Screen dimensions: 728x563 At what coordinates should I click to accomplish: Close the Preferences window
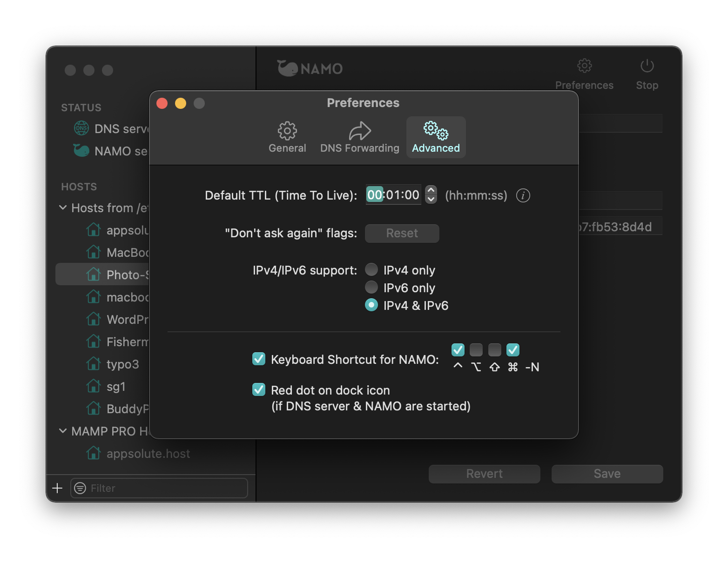(162, 103)
